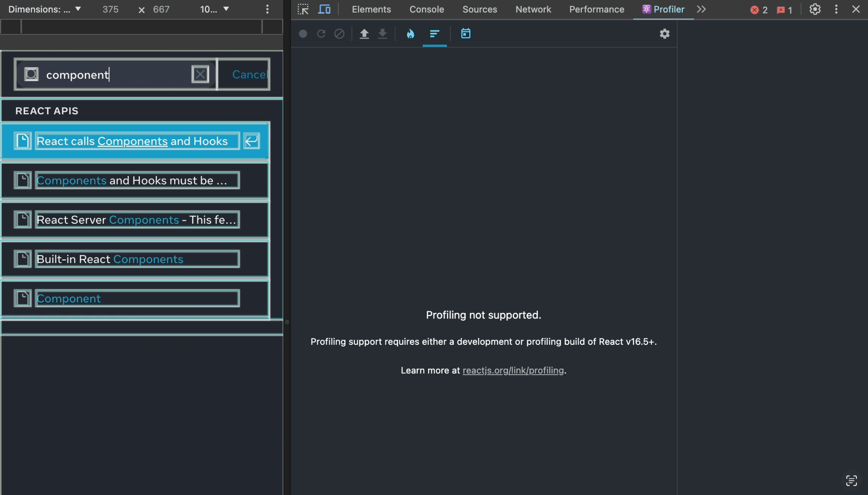Open the DevTools customize three-dot menu
This screenshot has width=868, height=495.
(836, 9)
